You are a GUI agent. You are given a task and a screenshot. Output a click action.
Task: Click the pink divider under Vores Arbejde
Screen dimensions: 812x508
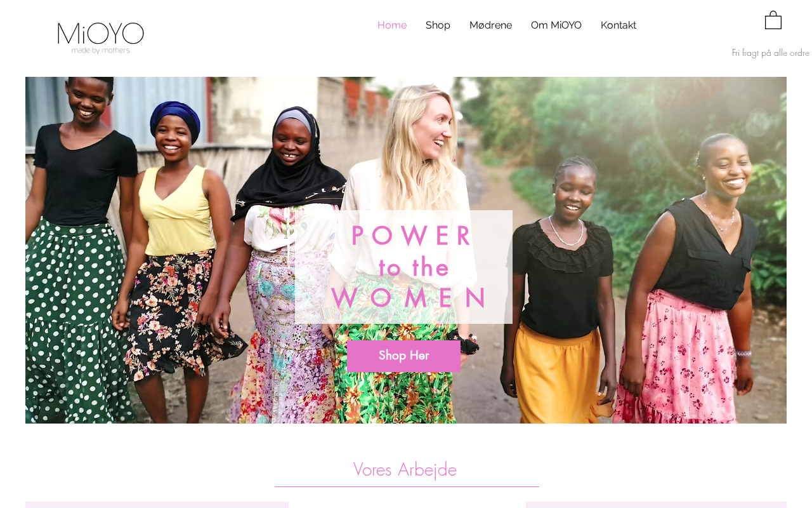[407, 486]
